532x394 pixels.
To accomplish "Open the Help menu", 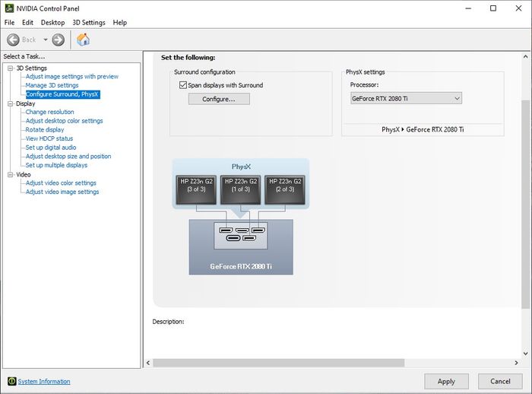I will tap(120, 22).
